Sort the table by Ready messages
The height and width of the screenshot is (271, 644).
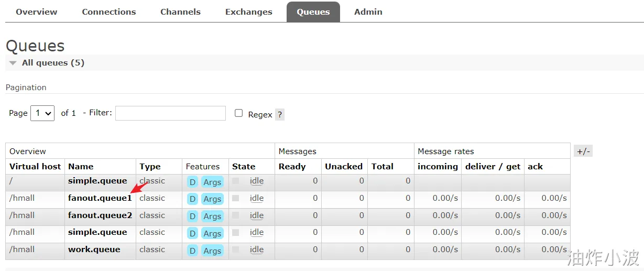point(292,167)
